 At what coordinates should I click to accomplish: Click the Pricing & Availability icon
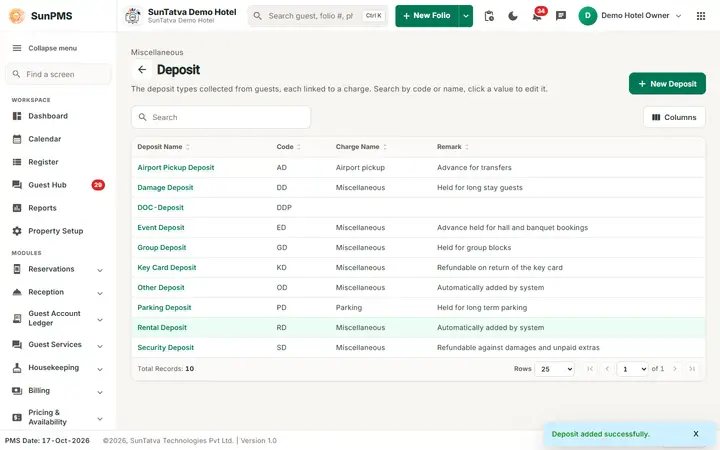point(17,417)
